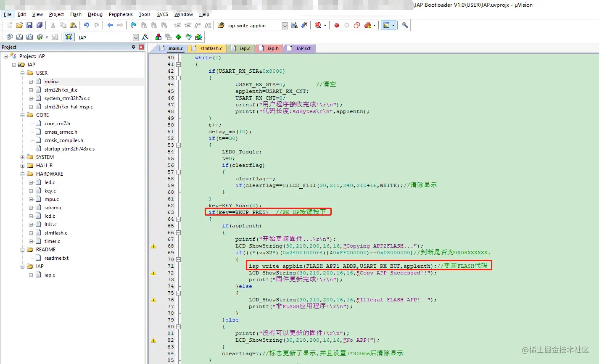Viewport: 599px width, 364px height.
Task: Open the Debug menu
Action: point(95,14)
